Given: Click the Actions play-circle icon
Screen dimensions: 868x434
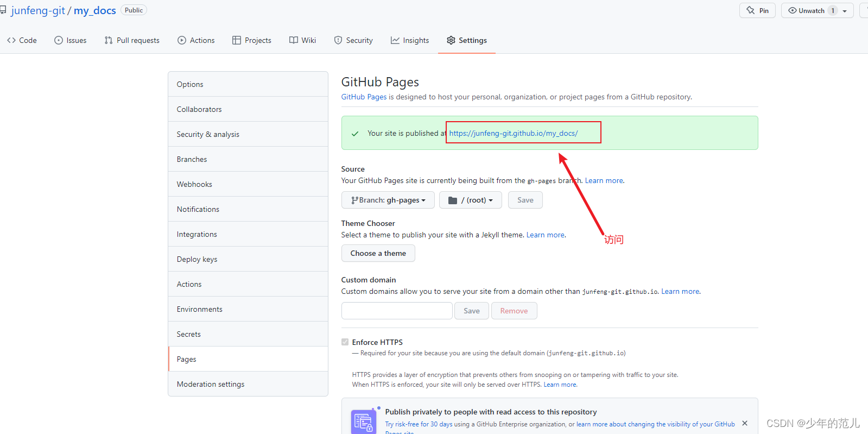Looking at the screenshot, I should click(x=182, y=40).
